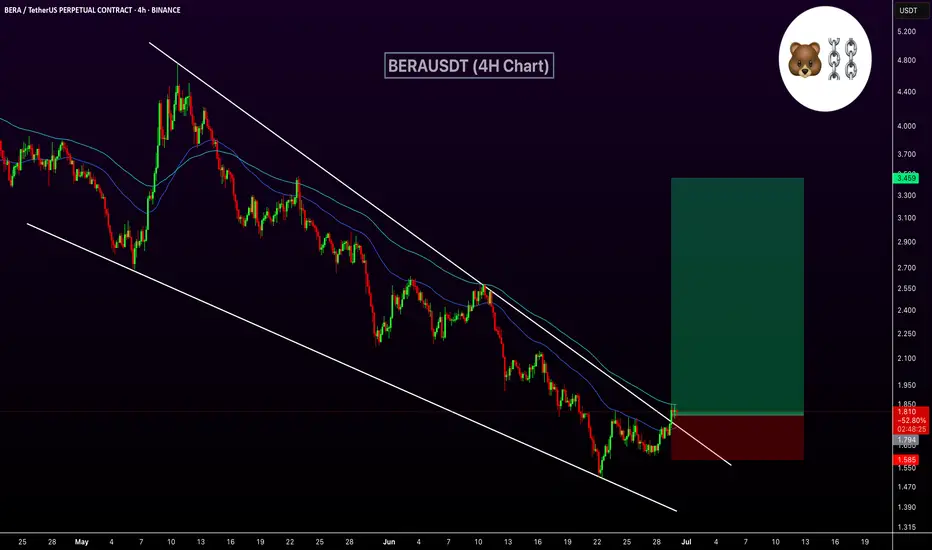
Task: Select the BERAUSDT (4H Chart) text label
Action: [469, 65]
